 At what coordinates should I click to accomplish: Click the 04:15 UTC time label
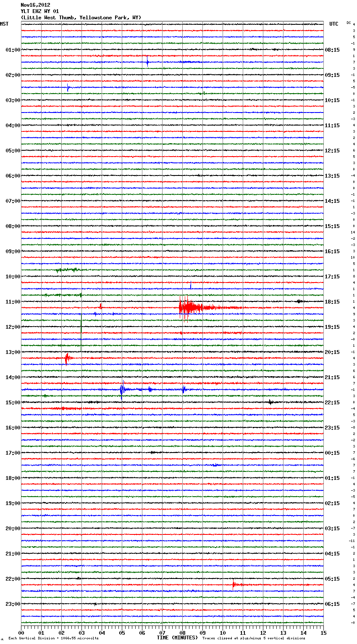coord(332,554)
